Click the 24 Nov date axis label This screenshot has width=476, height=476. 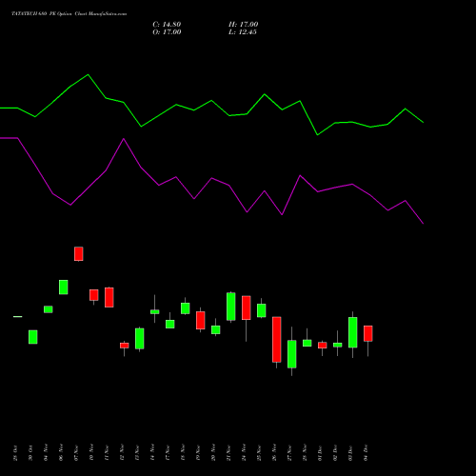click(244, 452)
